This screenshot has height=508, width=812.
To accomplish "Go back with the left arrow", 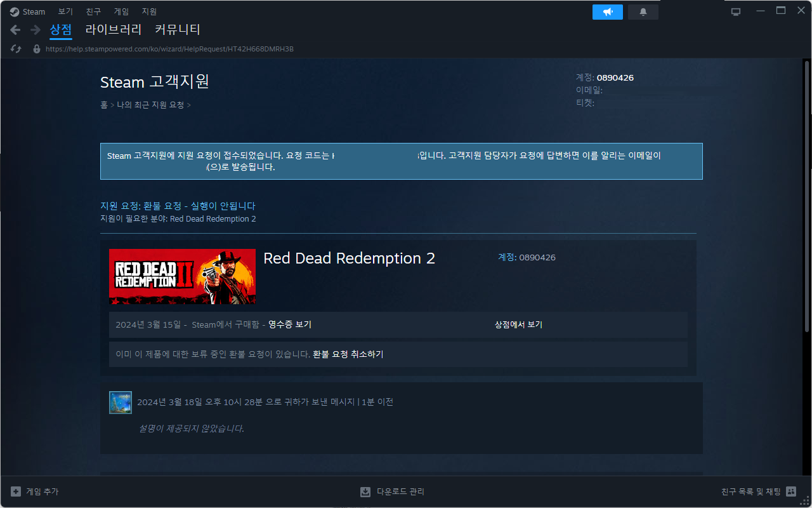I will 16,30.
